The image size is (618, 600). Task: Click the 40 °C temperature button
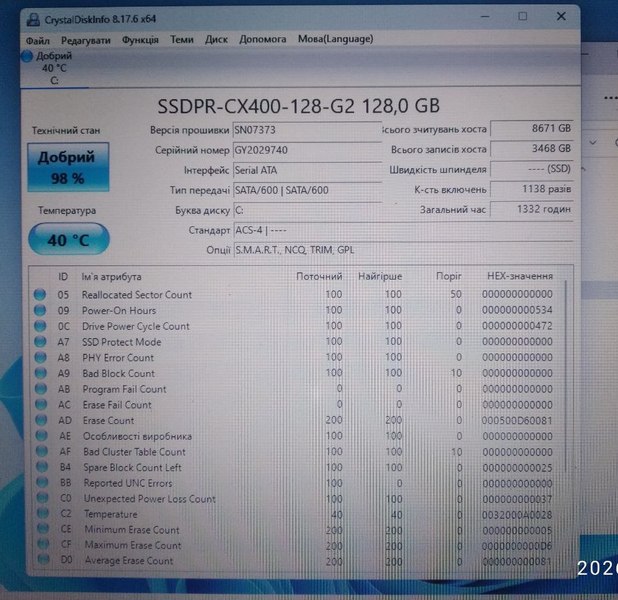[x=67, y=240]
